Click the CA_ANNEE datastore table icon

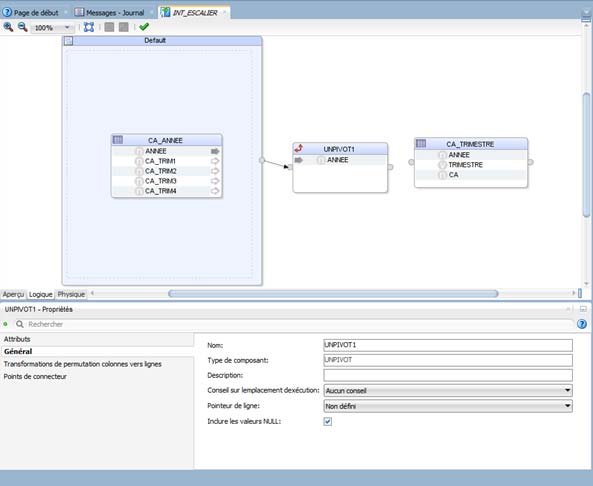pyautogui.click(x=118, y=140)
